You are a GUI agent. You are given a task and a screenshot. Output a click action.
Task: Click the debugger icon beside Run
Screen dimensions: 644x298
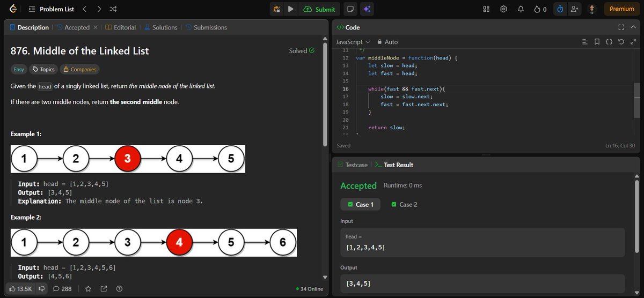point(276,9)
